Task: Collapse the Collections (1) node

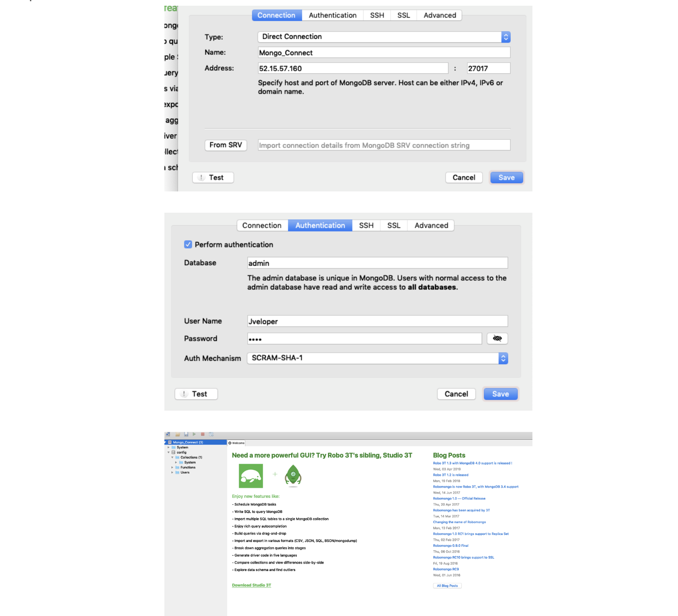Action: [x=172, y=457]
